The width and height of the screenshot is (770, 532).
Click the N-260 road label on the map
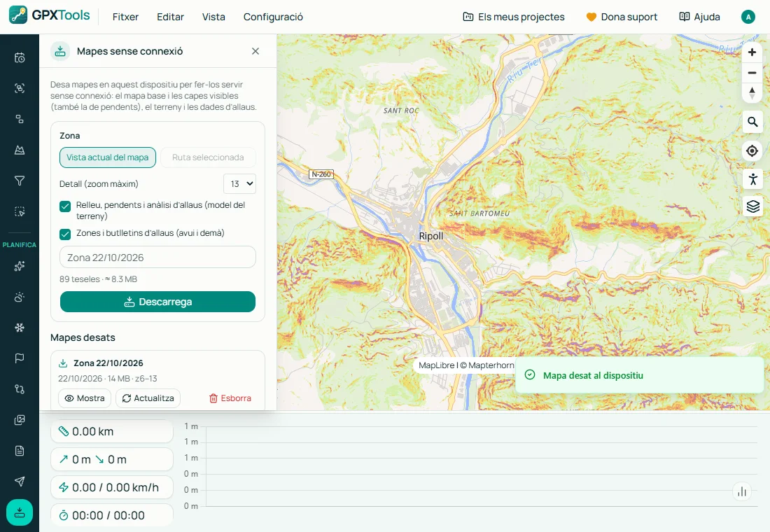(x=322, y=174)
